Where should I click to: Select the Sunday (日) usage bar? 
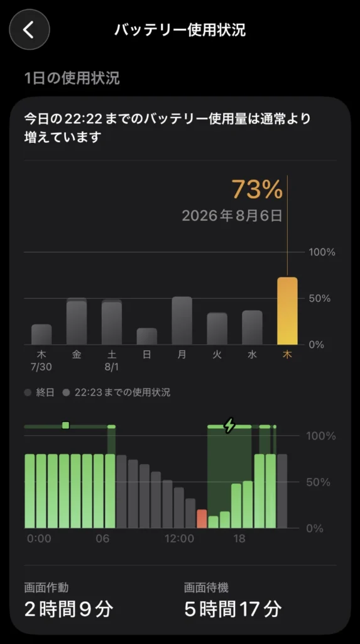coord(147,336)
